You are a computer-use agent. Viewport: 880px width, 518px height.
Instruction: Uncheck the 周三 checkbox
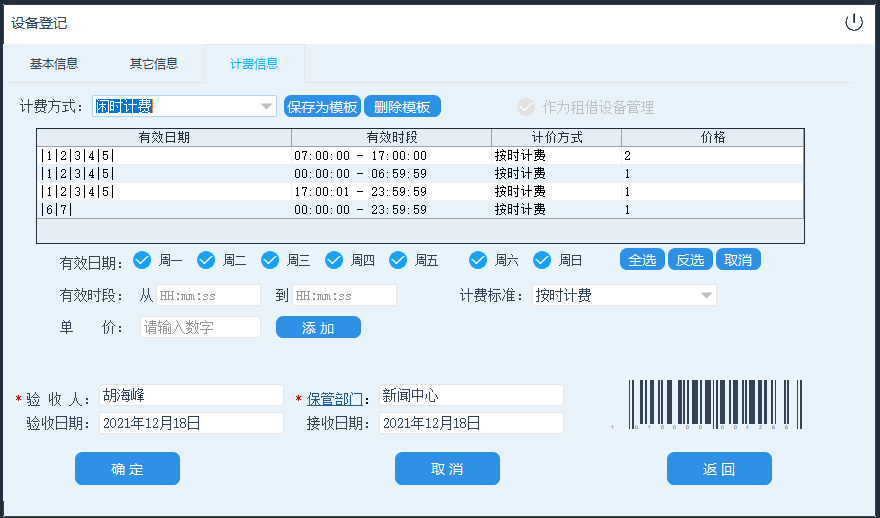[x=270, y=260]
